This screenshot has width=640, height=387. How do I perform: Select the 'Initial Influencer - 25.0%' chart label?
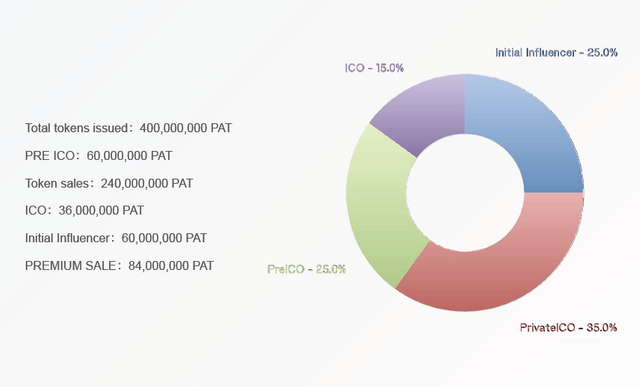[x=556, y=53]
